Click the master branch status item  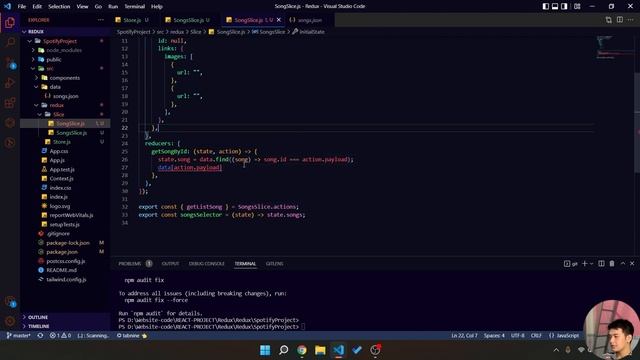[x=19, y=336]
